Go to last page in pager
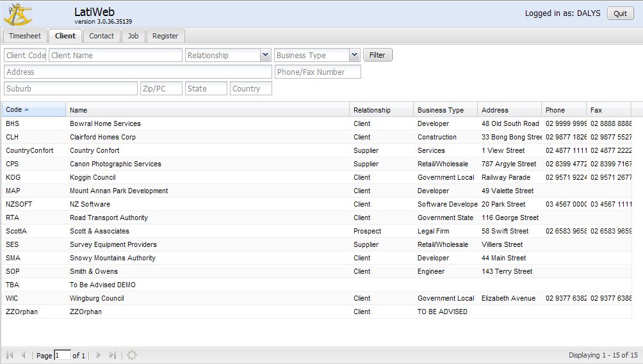643x364 pixels. pyautogui.click(x=113, y=355)
